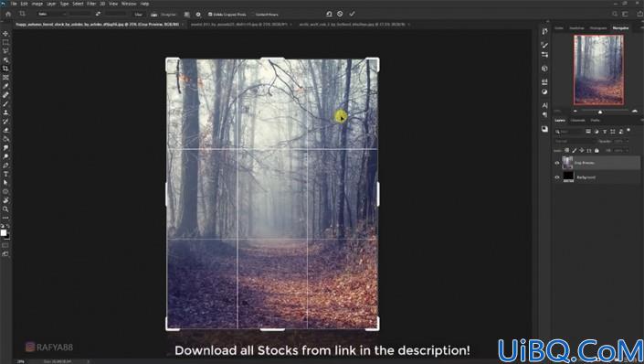Screen dimensions: 644x364
Task: Click the Navigator preview thumbnail
Action: [598, 70]
